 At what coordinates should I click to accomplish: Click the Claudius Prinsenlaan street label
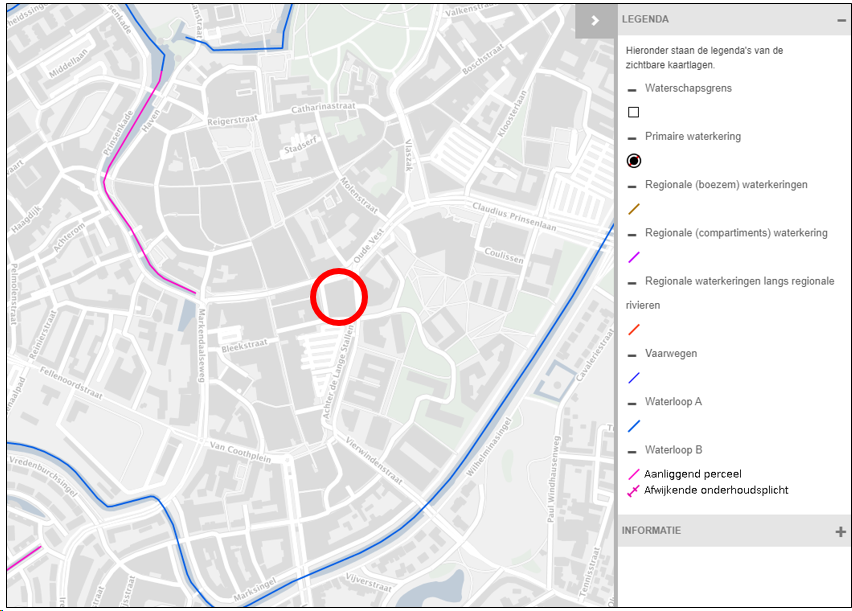click(x=514, y=216)
